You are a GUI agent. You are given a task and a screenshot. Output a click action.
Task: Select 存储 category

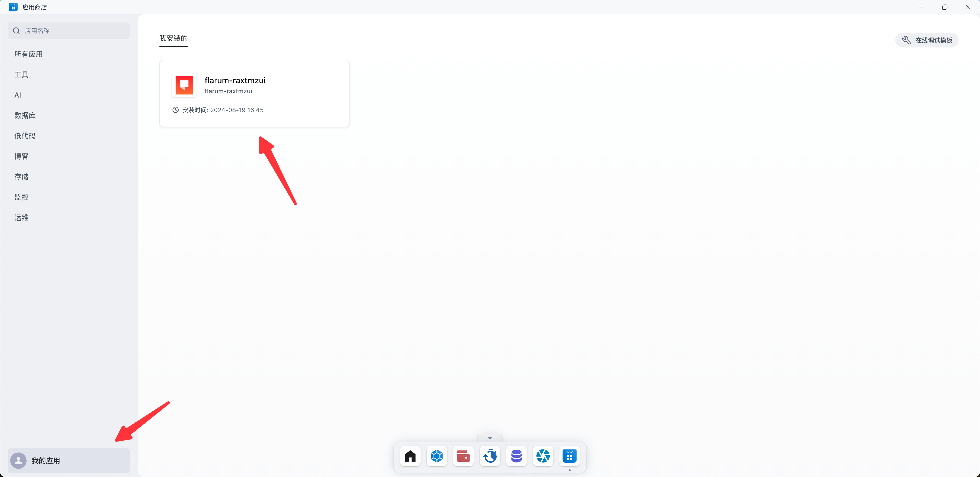click(21, 177)
